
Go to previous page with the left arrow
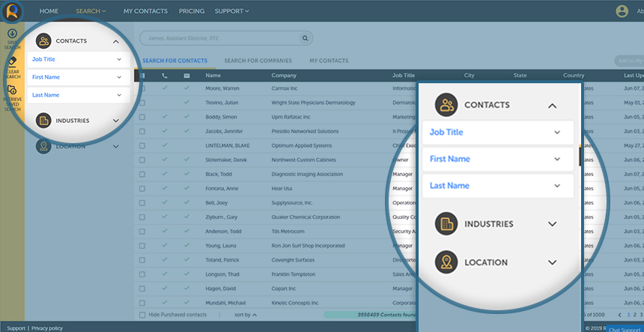click(620, 315)
